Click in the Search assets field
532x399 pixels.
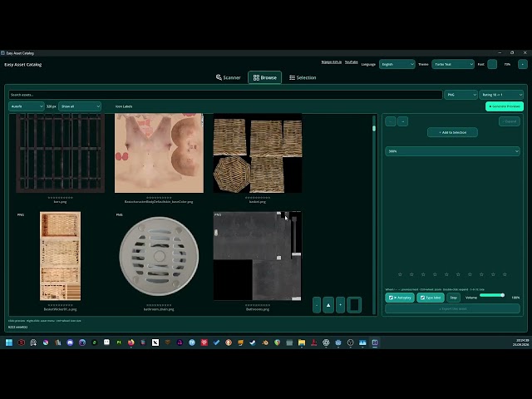pyautogui.click(x=225, y=95)
